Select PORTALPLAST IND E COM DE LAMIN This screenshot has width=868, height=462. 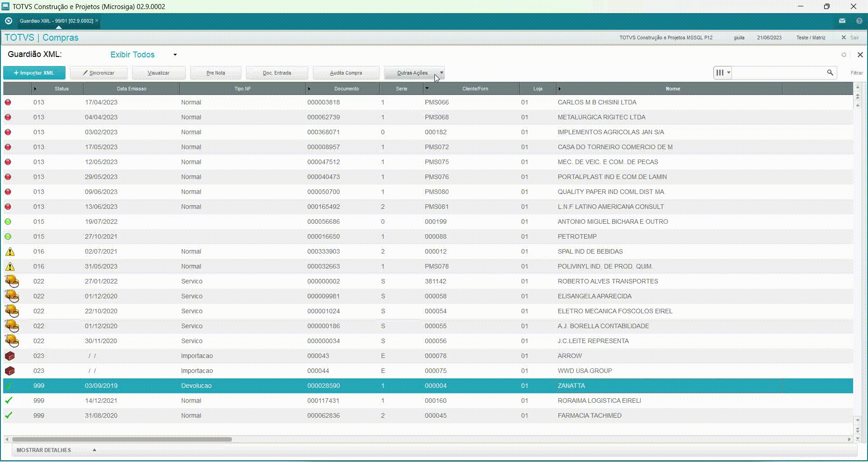tap(428, 177)
